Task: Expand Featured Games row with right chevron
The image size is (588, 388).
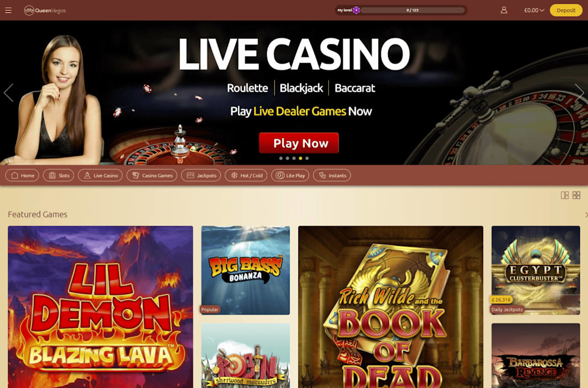Action: pyautogui.click(x=586, y=215)
